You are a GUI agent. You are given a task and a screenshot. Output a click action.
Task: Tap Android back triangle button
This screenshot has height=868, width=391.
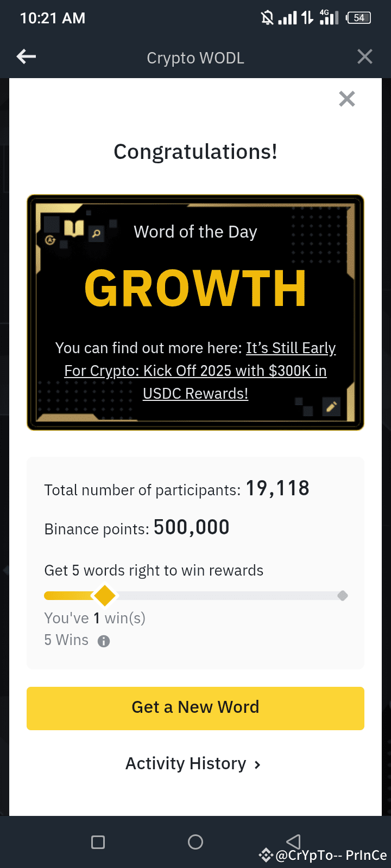(293, 842)
